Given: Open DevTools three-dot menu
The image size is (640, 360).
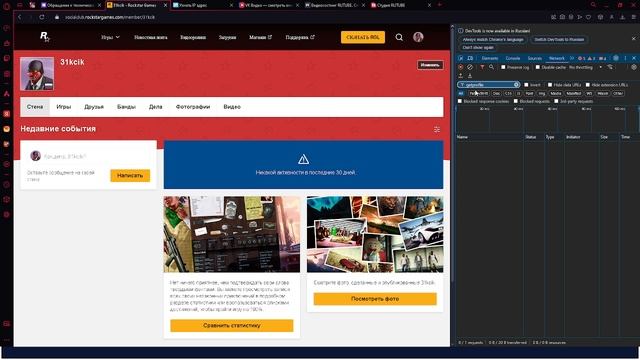Looking at the screenshot, I should coord(625,58).
